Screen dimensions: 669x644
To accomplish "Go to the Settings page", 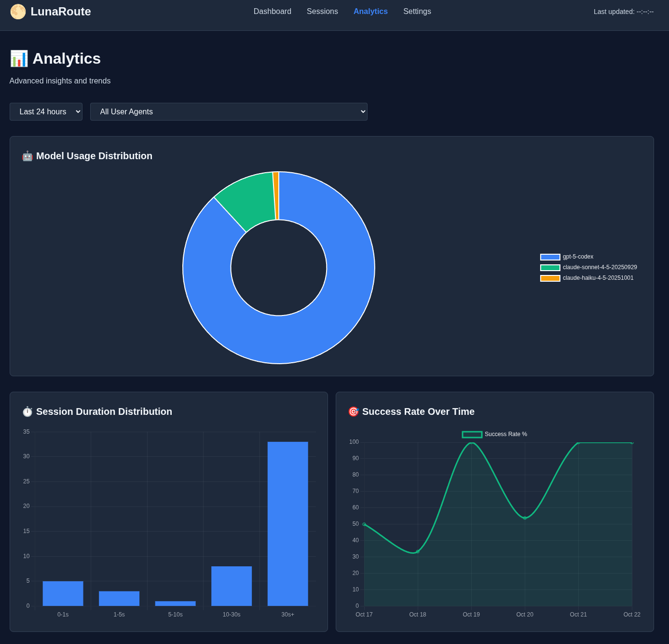I will (417, 12).
